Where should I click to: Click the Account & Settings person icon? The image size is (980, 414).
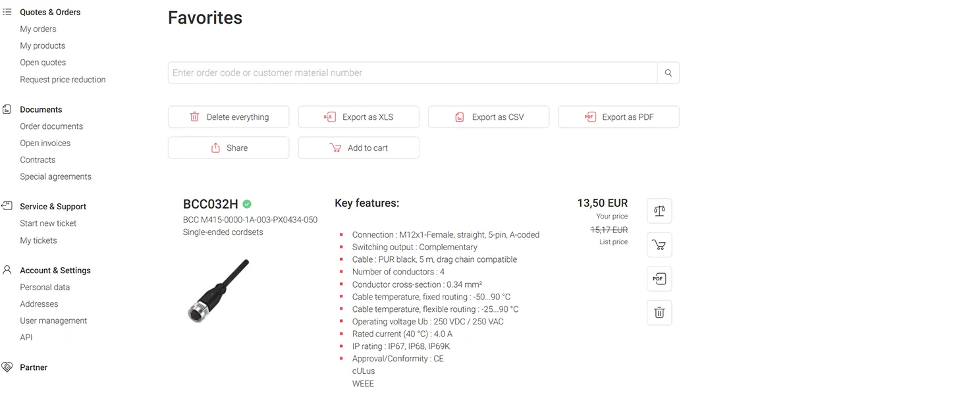coord(7,270)
